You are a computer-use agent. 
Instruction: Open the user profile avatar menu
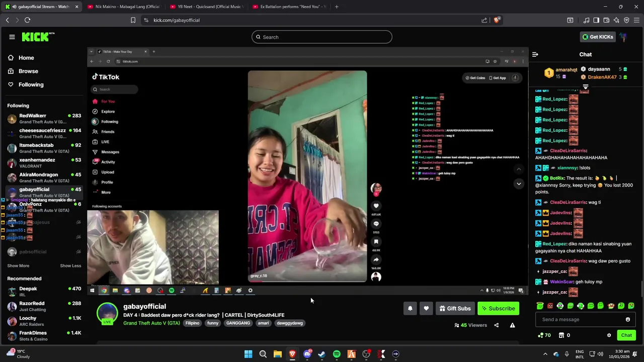tap(623, 37)
